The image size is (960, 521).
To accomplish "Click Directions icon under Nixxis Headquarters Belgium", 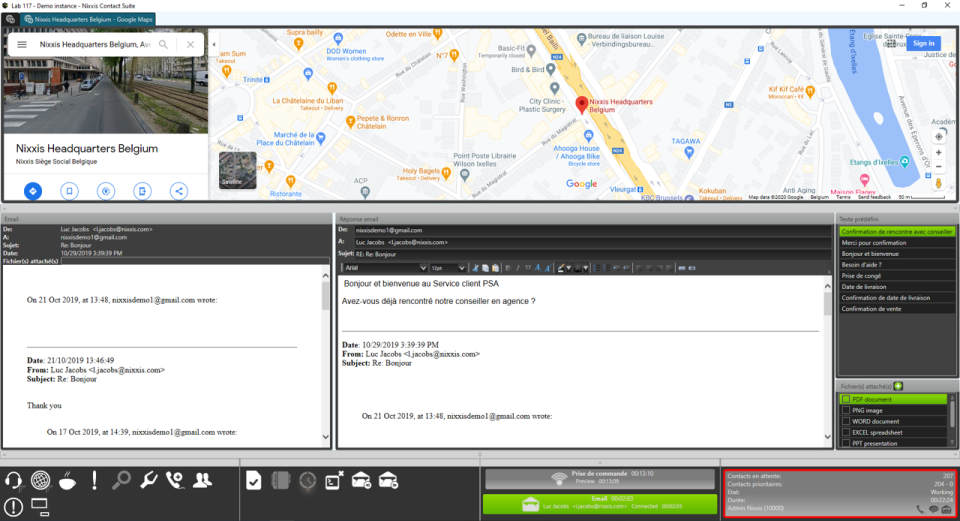I will tap(33, 191).
